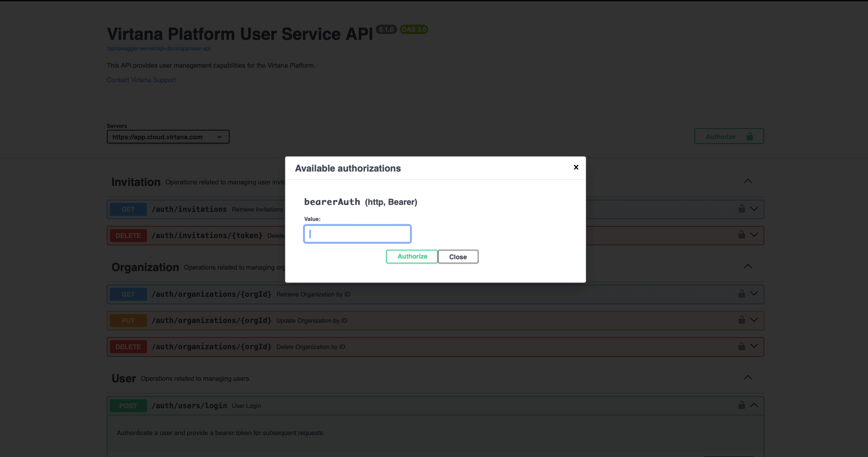Expand DELETE /auth/organizations/{orgId} row chevron
The image size is (868, 457).
click(754, 346)
